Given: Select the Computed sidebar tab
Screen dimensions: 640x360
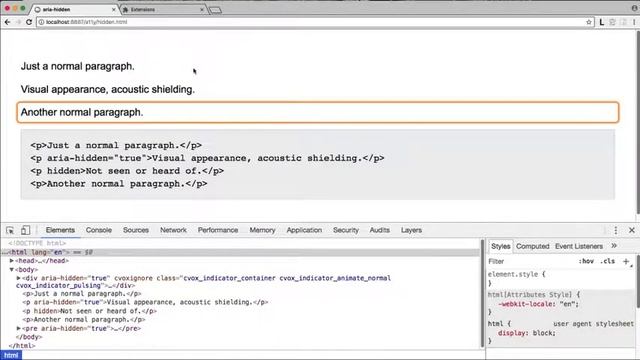Looking at the screenshot, I should (533, 246).
